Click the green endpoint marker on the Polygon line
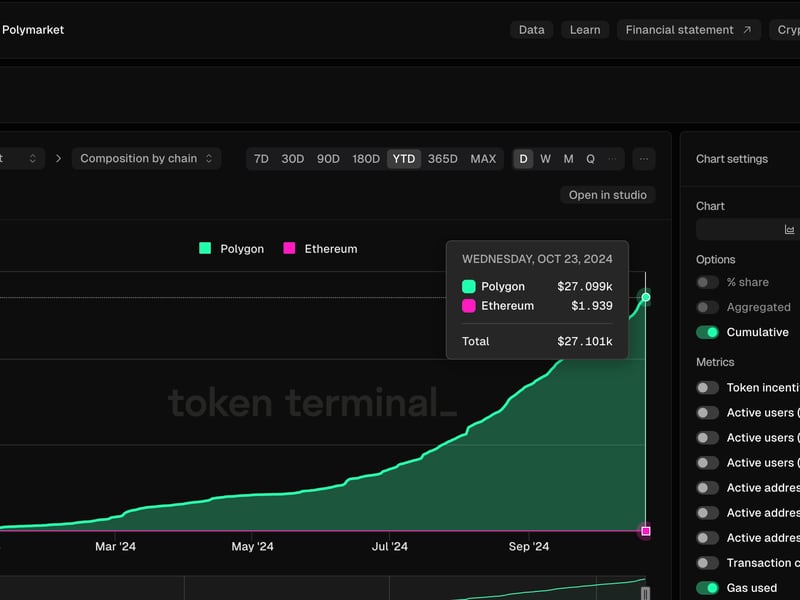800x600 pixels. click(645, 296)
